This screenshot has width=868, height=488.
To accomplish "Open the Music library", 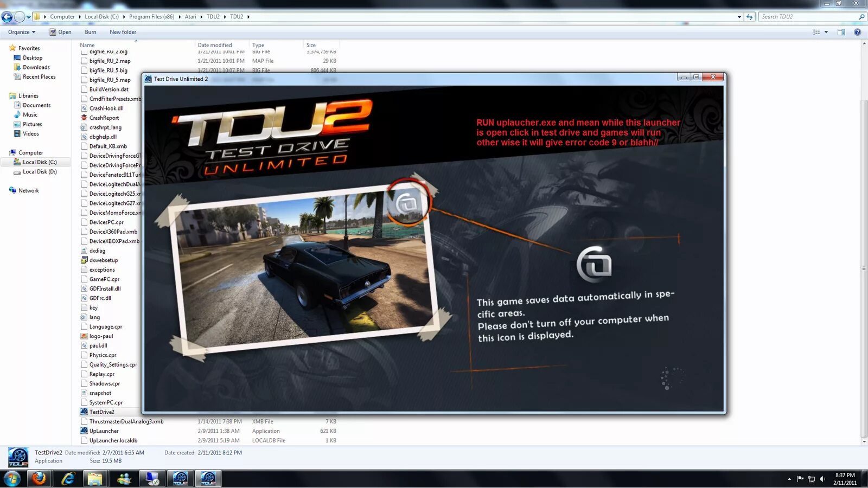I will click(30, 115).
